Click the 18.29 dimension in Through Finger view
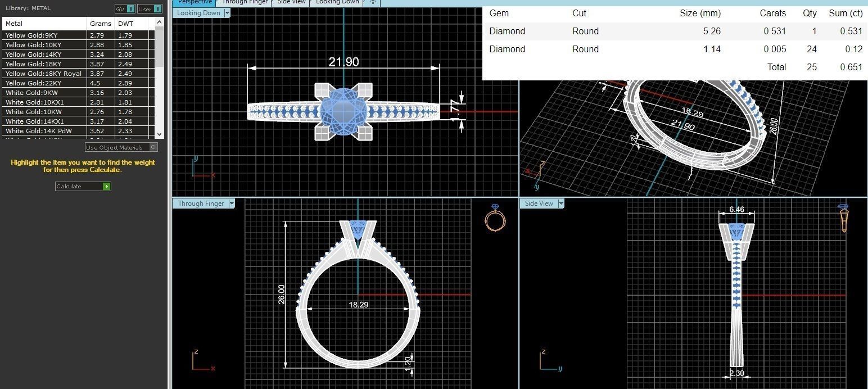The height and width of the screenshot is (389, 868). [358, 305]
